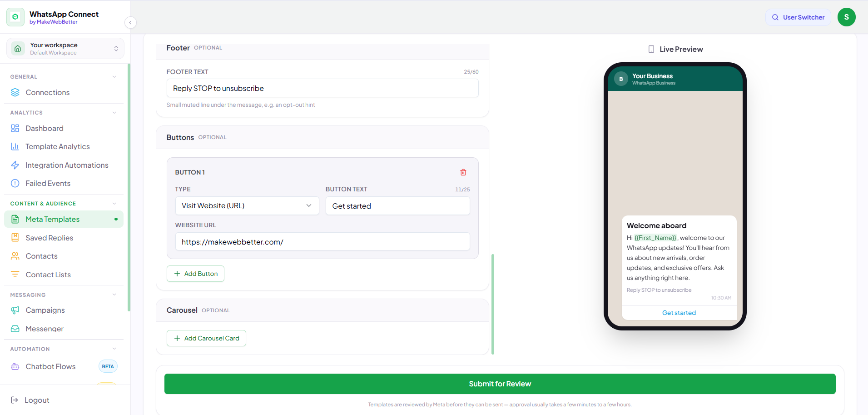Click the "11/25" button text counter
Viewport: 868px width, 415px height.
pyautogui.click(x=462, y=190)
